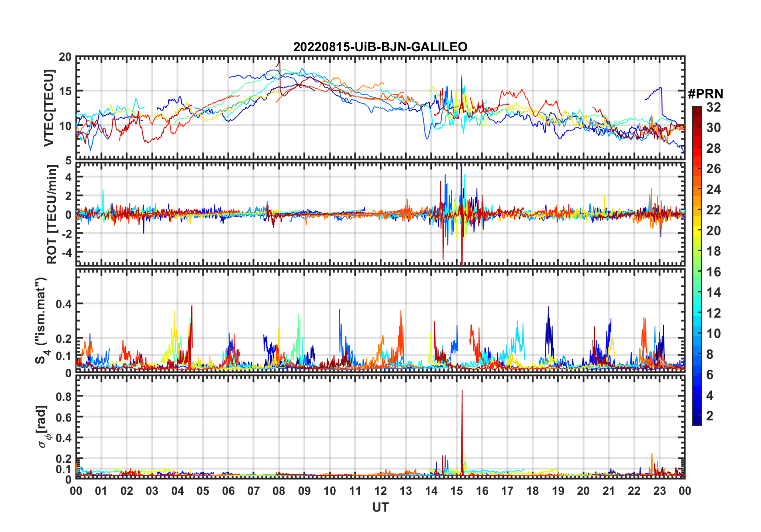Click the sigma-phi [rad] y-axis label
The height and width of the screenshot is (532, 761).
pyautogui.click(x=43, y=427)
